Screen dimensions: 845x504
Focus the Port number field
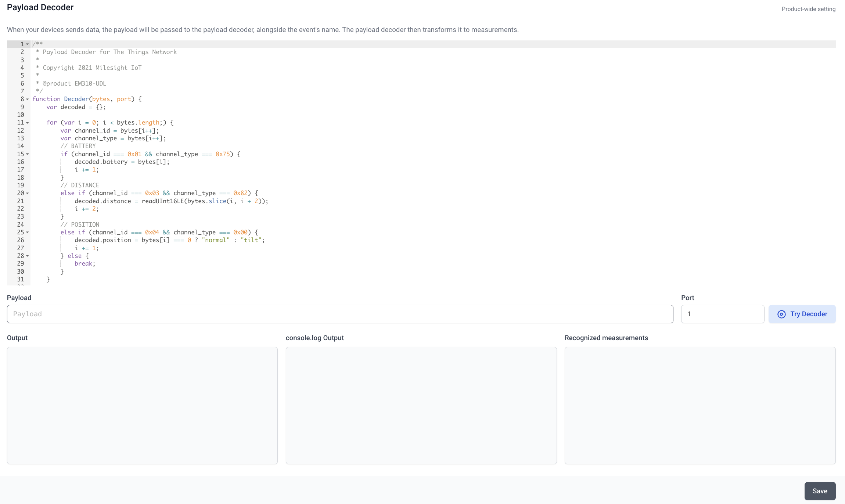(722, 314)
